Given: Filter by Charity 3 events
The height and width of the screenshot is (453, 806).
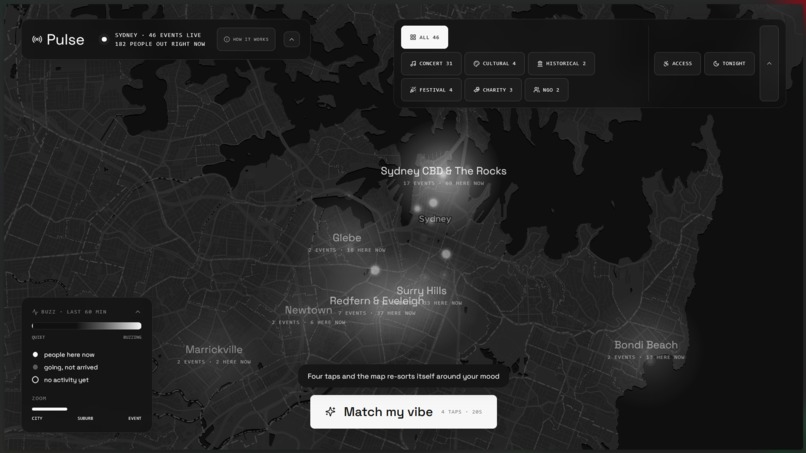Looking at the screenshot, I should 493,89.
